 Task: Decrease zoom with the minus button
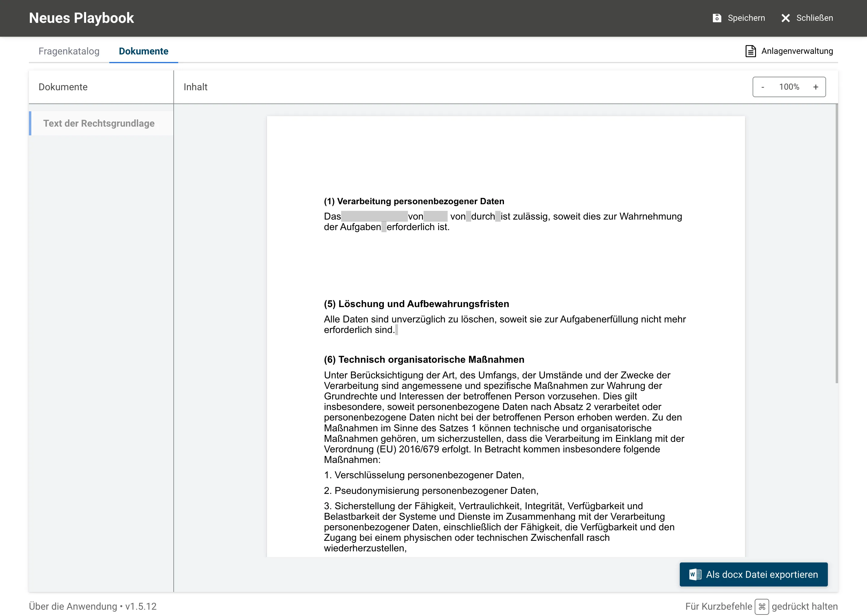point(763,87)
